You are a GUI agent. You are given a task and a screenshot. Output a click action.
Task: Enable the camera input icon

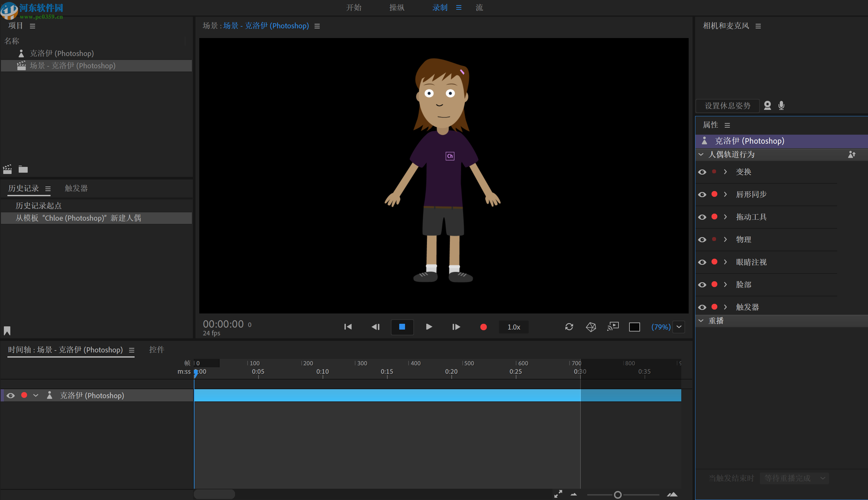click(x=767, y=105)
